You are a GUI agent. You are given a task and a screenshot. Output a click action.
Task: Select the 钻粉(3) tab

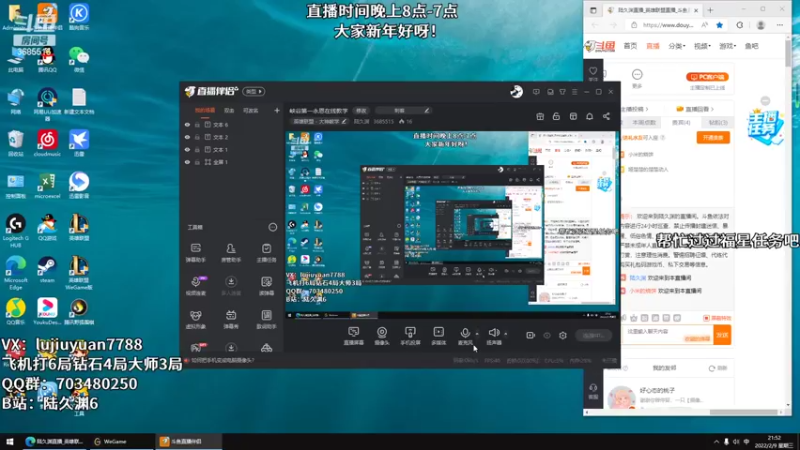click(x=718, y=122)
